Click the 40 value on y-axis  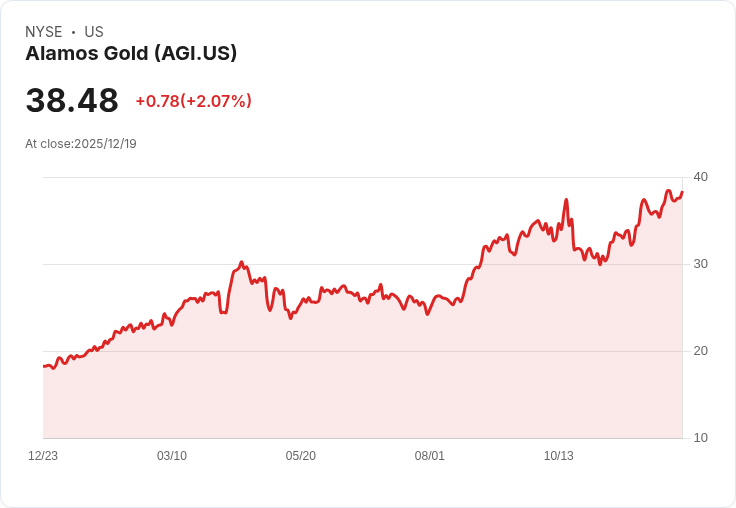[700, 177]
